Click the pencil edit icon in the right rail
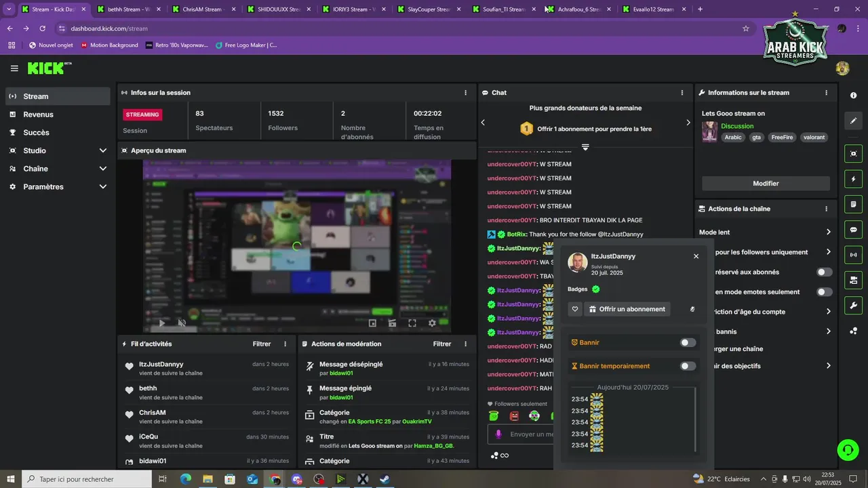The image size is (868, 488). pos(854,121)
